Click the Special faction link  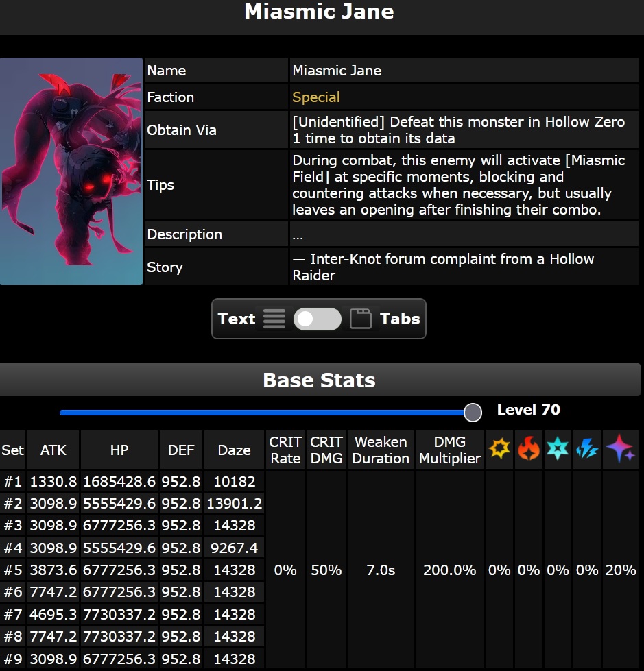(x=316, y=97)
